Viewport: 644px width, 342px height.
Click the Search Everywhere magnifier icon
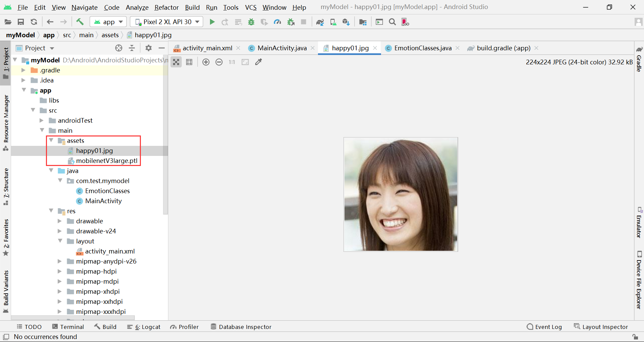point(392,22)
